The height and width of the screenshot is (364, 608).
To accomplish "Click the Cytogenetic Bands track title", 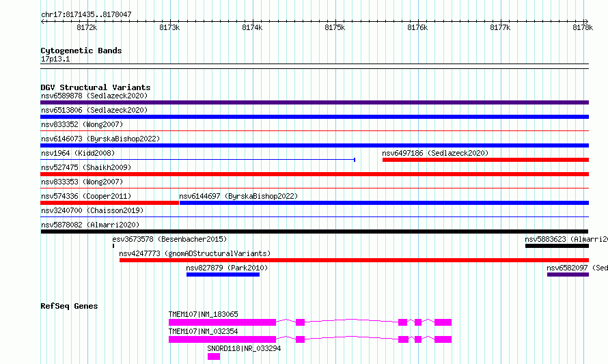I will (x=81, y=51).
